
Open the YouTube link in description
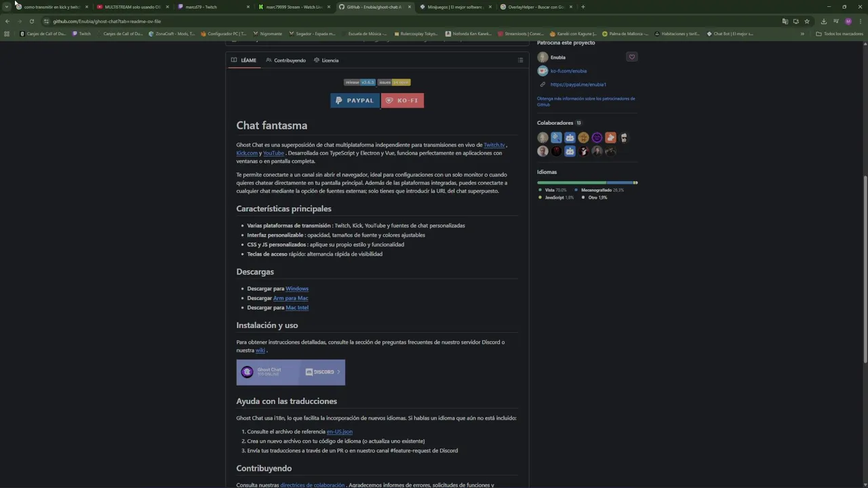coord(273,153)
